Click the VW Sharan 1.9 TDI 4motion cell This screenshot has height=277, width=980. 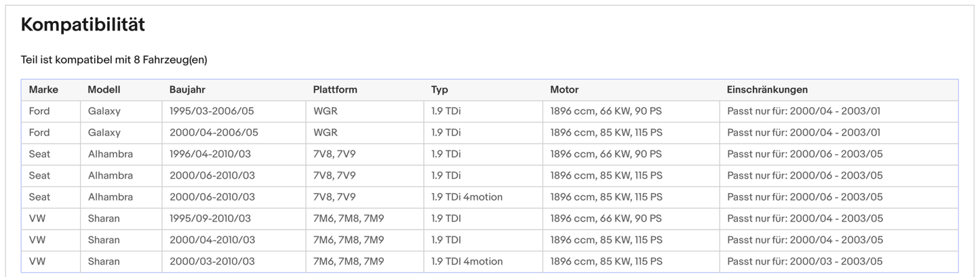tap(467, 261)
